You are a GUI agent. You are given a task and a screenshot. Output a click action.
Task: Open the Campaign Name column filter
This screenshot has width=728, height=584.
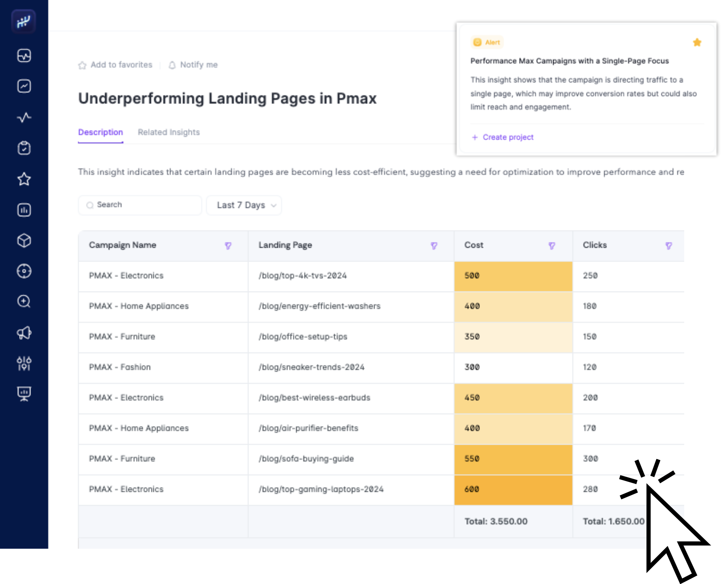point(228,246)
